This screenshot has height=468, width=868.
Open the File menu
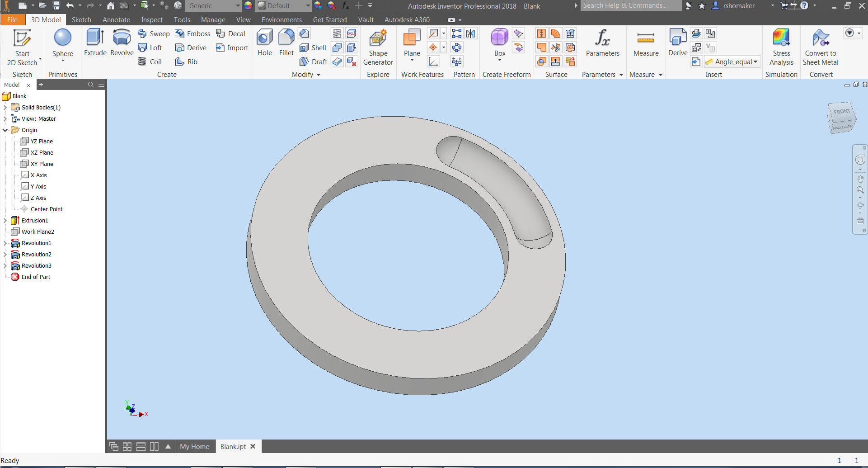(x=12, y=20)
